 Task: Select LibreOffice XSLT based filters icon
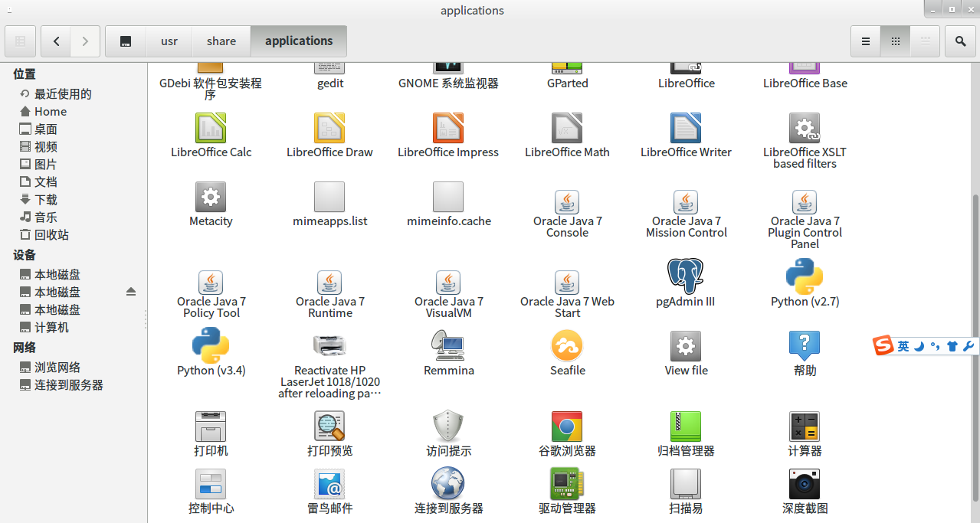coord(805,128)
